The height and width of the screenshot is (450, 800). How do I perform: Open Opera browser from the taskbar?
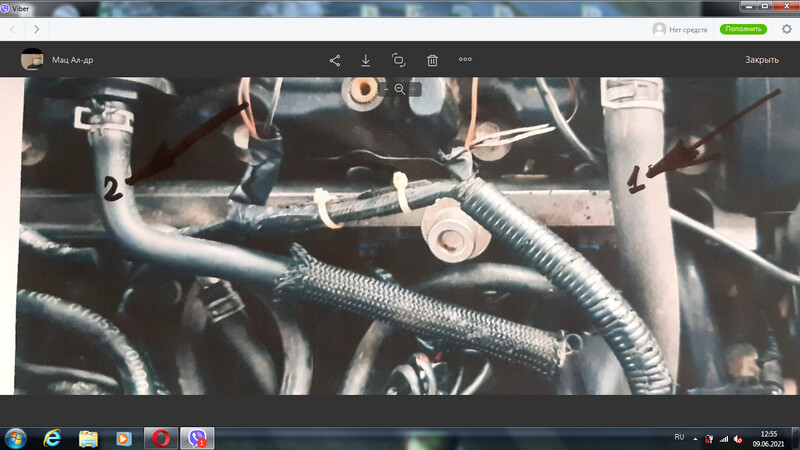pyautogui.click(x=159, y=438)
